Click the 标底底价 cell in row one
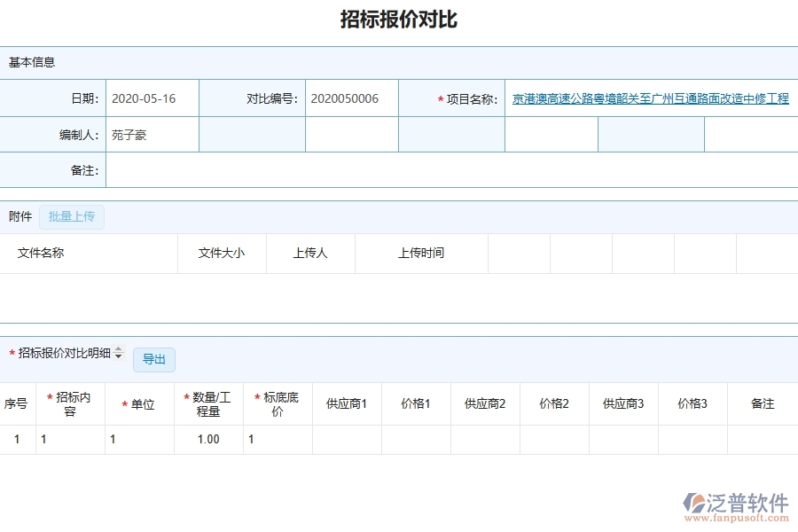The image size is (798, 532). pyautogui.click(x=277, y=439)
